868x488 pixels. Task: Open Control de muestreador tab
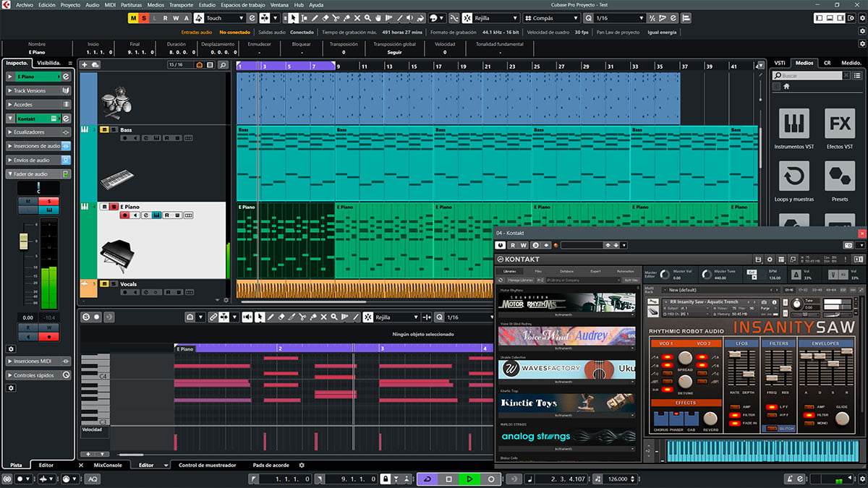click(207, 465)
